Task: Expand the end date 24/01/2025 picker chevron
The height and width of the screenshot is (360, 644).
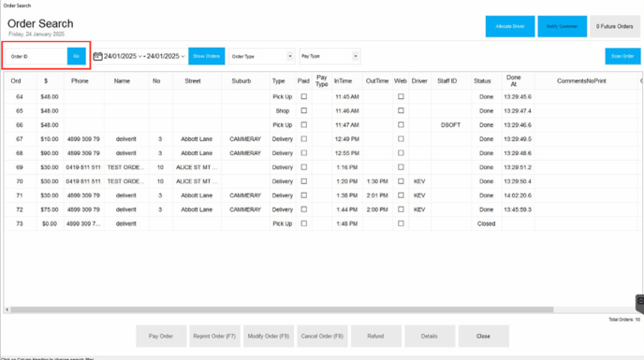Action: click(x=183, y=56)
